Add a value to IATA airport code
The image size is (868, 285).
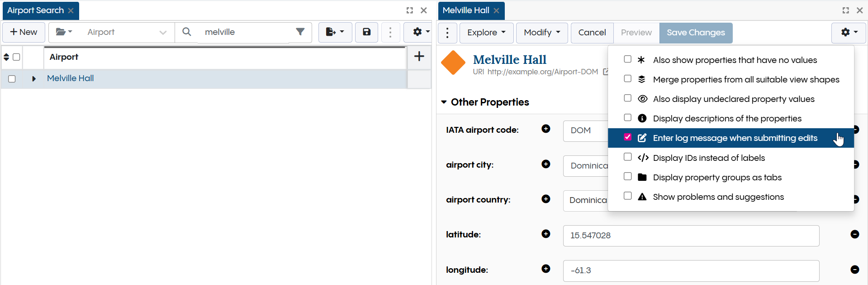tap(546, 129)
